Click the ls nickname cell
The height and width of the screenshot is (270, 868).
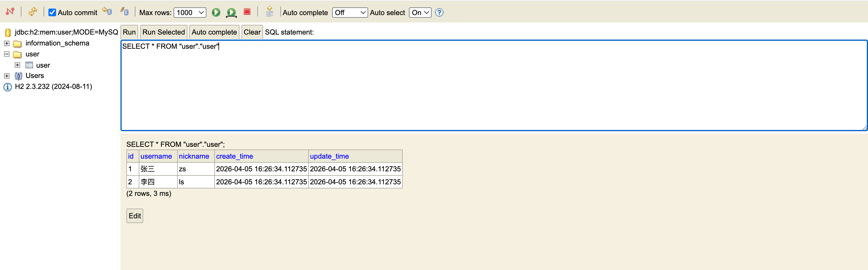point(196,182)
